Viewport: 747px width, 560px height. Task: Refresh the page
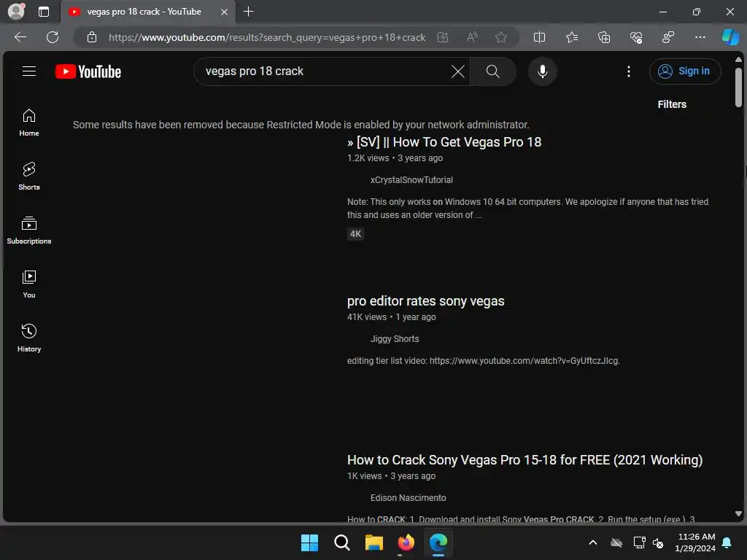[53, 37]
